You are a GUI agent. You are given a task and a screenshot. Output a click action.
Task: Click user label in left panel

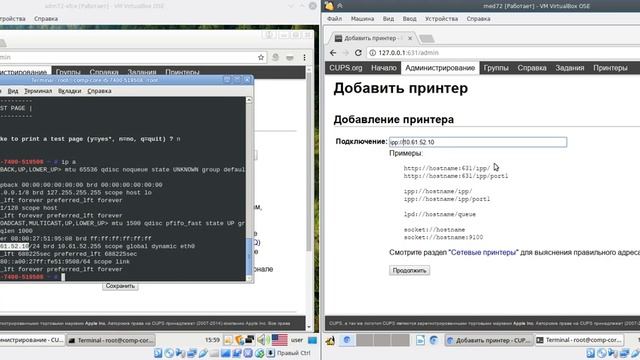(x=297, y=340)
